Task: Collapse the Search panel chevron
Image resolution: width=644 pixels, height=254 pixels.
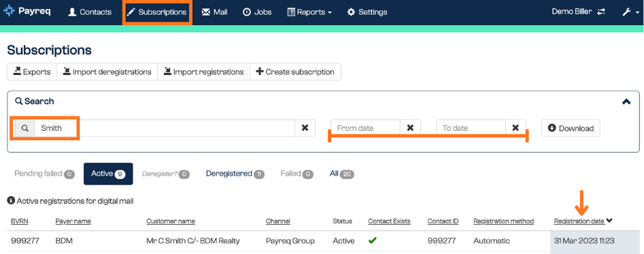Action: (x=626, y=101)
